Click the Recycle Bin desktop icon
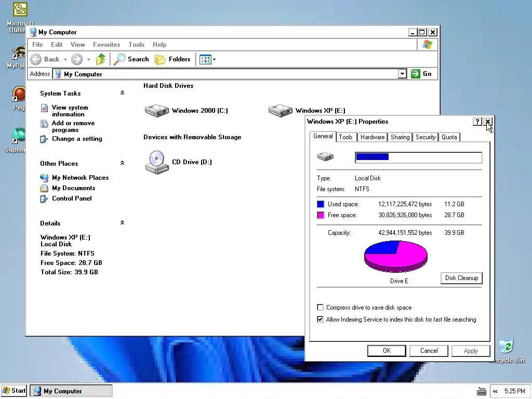The height and width of the screenshot is (399, 532). click(x=507, y=347)
